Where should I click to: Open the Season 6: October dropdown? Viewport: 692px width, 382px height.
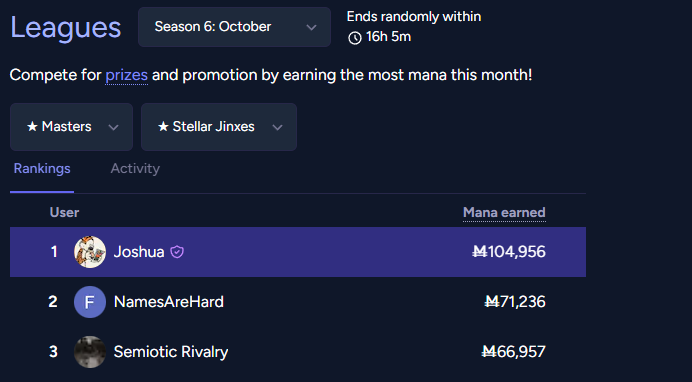234,27
